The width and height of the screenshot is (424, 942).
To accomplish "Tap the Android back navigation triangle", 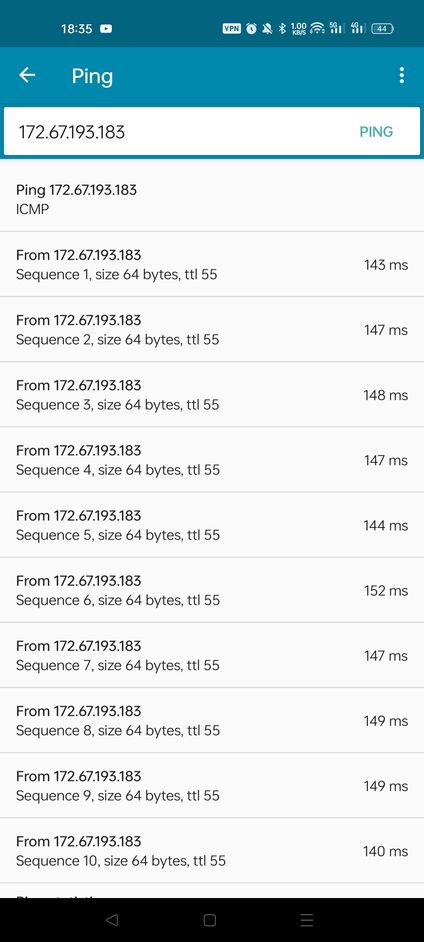I will pos(112,920).
